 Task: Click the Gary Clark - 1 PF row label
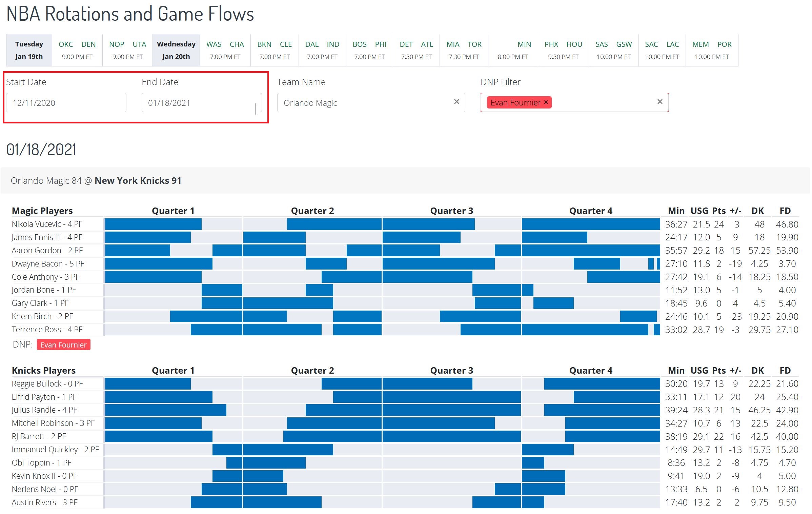tap(40, 303)
